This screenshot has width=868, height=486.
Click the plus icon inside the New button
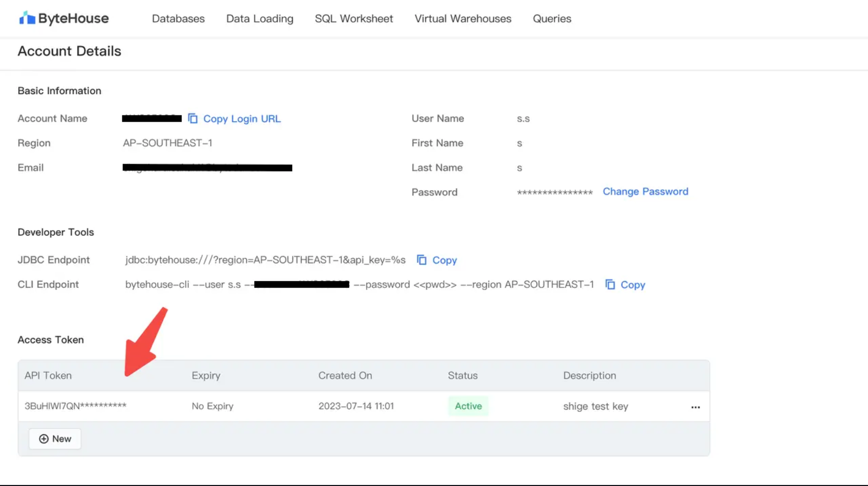[x=44, y=439]
